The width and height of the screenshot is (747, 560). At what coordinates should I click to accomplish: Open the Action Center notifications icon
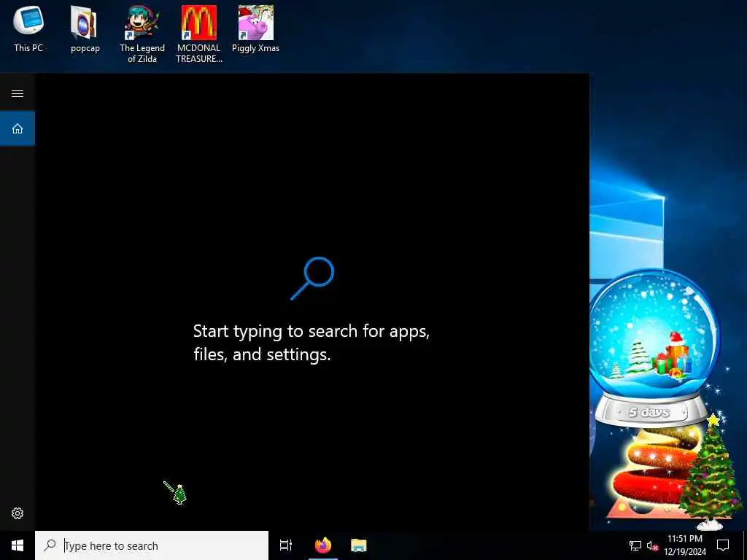point(723,545)
